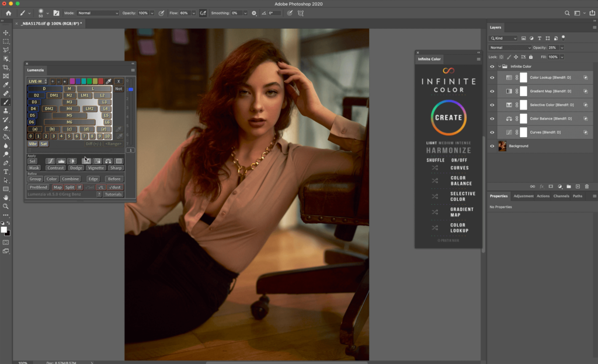Shuffle the Curves adjustment in Infinite Color
This screenshot has height=364, width=598.
click(x=434, y=168)
